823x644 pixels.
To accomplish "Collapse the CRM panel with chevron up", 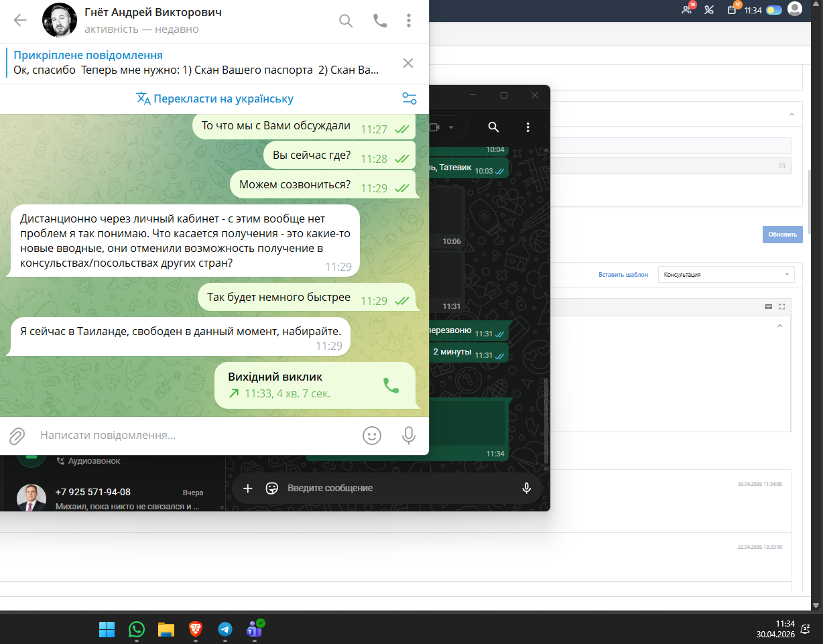I will click(792, 114).
